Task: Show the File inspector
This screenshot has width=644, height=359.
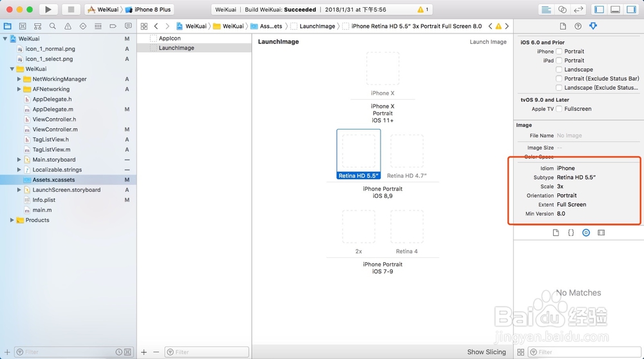Action: tap(563, 26)
